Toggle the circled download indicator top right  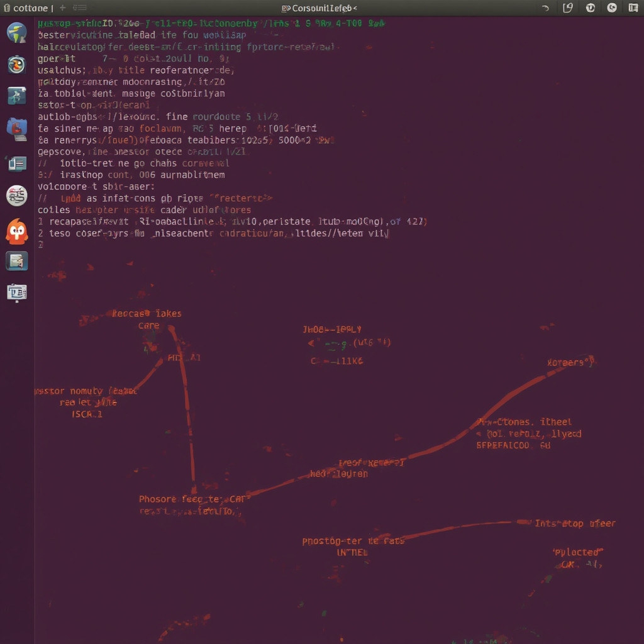tap(589, 8)
